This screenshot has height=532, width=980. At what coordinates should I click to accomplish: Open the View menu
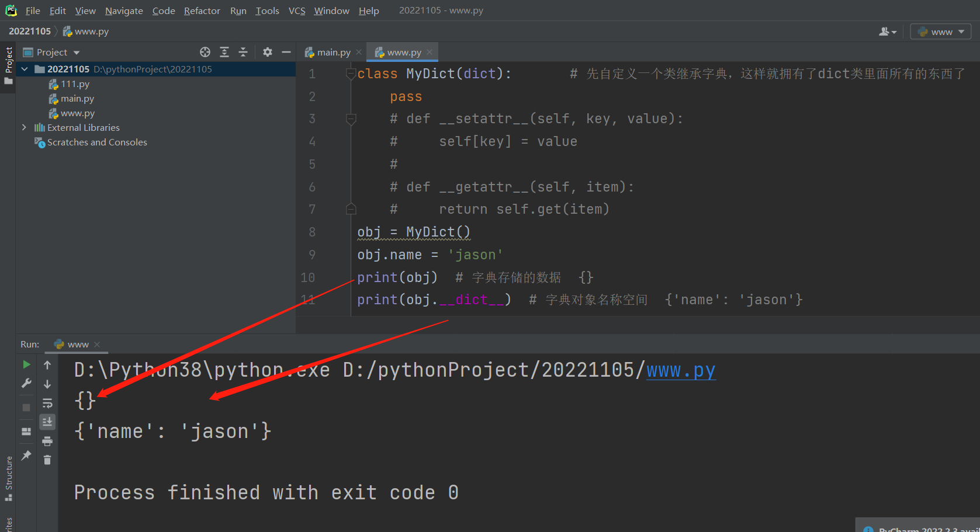[x=85, y=11]
